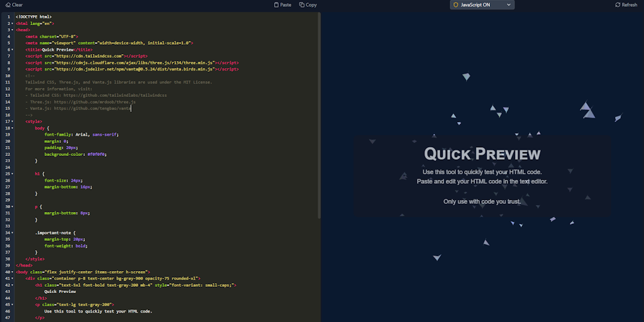
Task: Fold the container div on line 41
Action: click(x=12, y=278)
